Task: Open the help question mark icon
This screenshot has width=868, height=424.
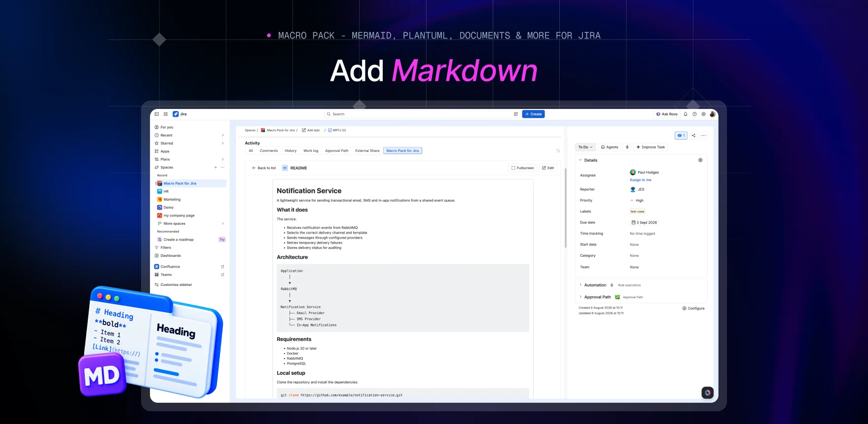Action: click(x=694, y=114)
